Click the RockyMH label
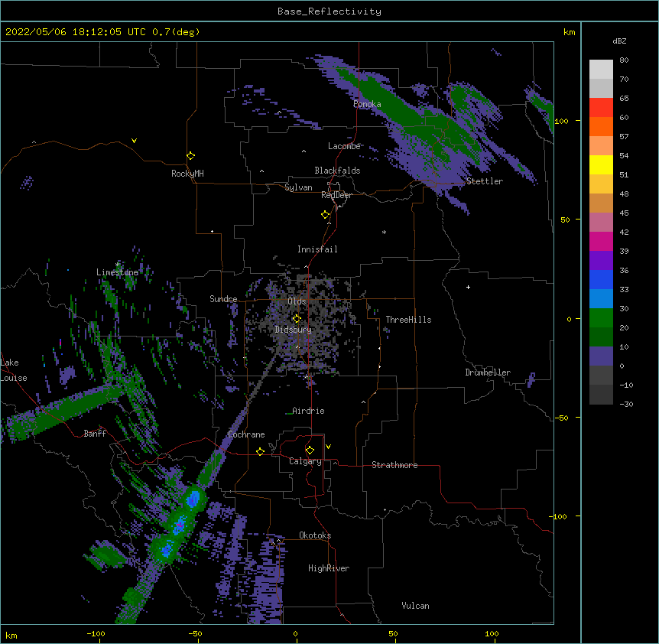 [x=187, y=174]
